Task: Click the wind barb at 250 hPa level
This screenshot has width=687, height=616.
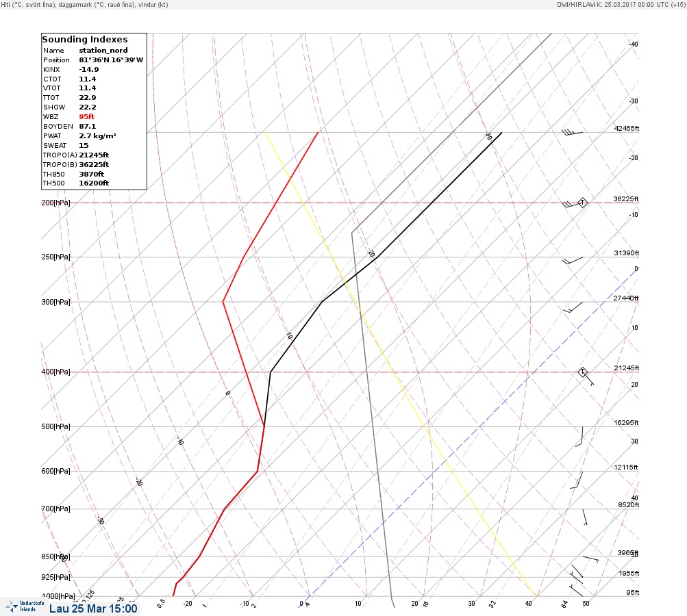Action: pyautogui.click(x=572, y=261)
